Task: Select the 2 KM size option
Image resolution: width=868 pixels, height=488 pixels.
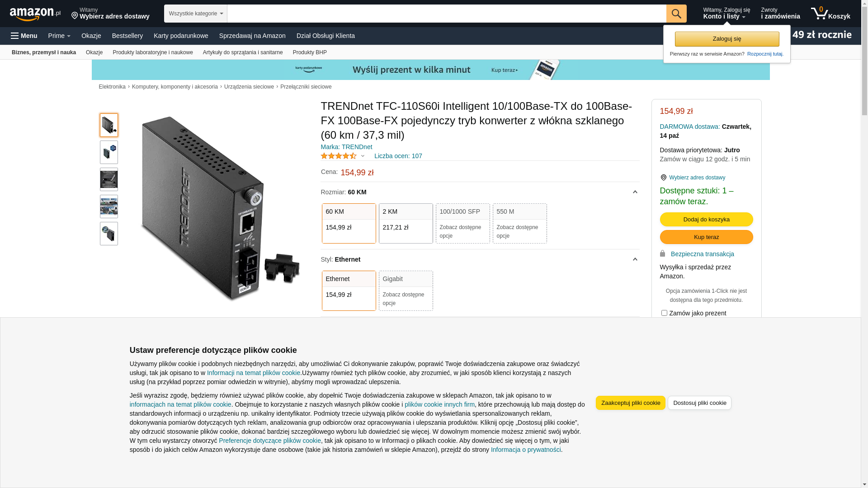Action: coord(406,223)
